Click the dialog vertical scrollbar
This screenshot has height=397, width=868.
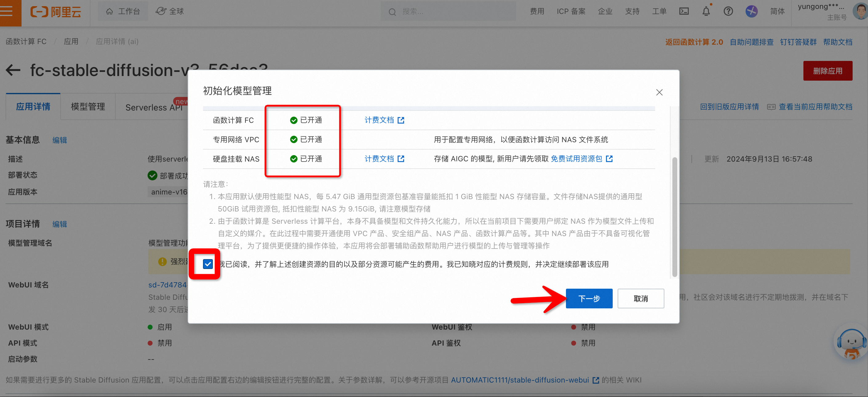(x=674, y=217)
